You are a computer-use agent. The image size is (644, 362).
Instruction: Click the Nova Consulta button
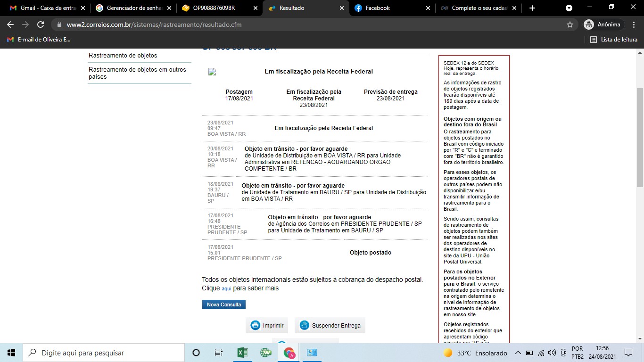click(x=224, y=304)
